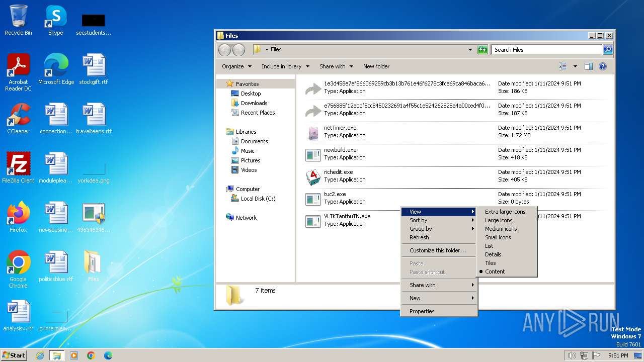Select netTimer.exe file icon
Image resolution: width=644 pixels, height=362 pixels.
point(313,133)
